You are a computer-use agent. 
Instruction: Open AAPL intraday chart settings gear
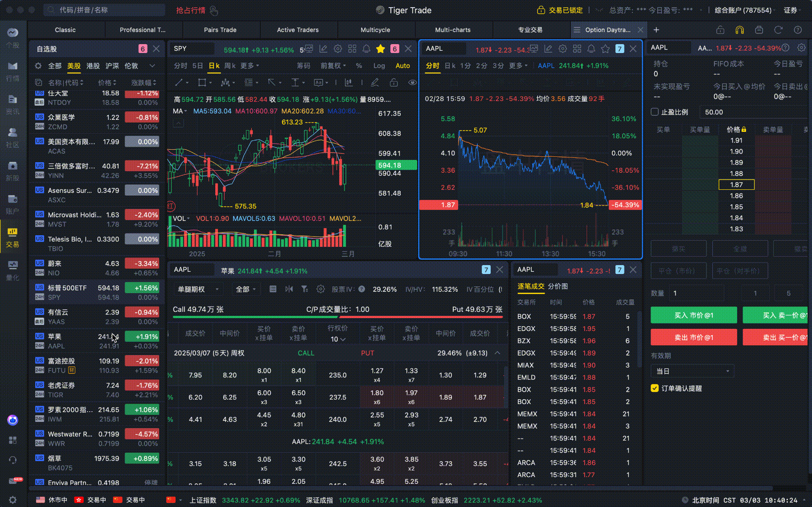[x=562, y=49]
